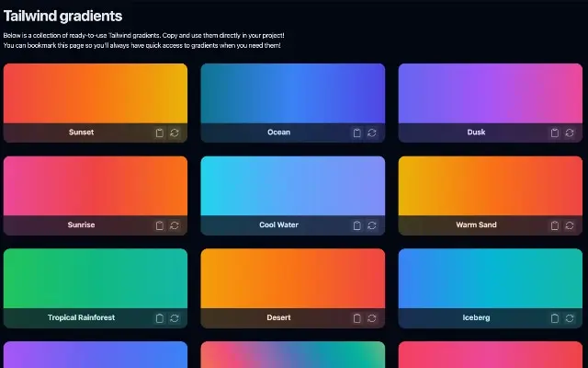This screenshot has height=368, width=588.
Task: Click the Tailwind gradients page heading
Action: (x=63, y=17)
